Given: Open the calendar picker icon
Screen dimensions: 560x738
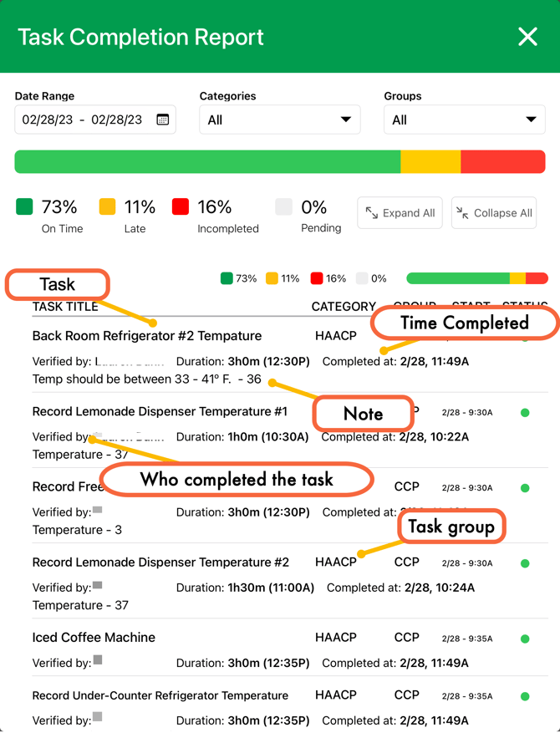Looking at the screenshot, I should click(162, 120).
